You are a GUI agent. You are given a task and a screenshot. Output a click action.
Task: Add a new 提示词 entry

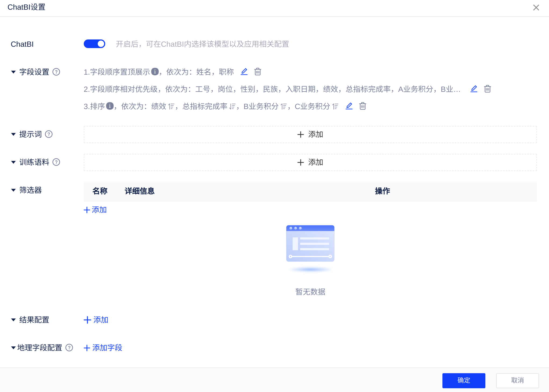[310, 135]
